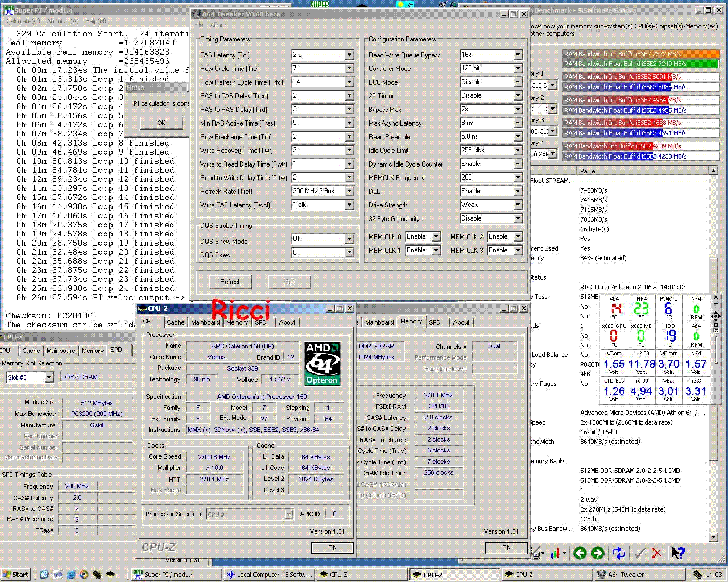This screenshot has width=728, height=582.
Task: Click the Set button in A64 Tweaker
Action: click(289, 281)
